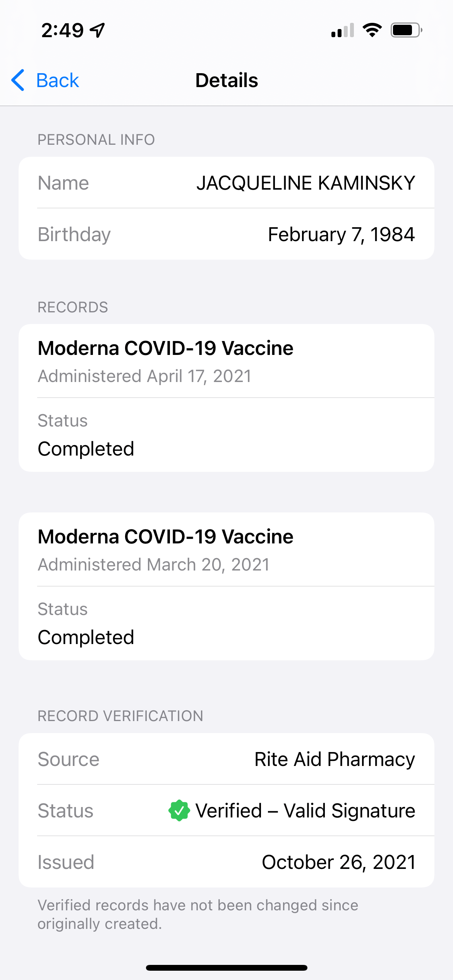The image size is (453, 980).
Task: Tap the Verified – Valid Signature text
Action: click(x=305, y=810)
